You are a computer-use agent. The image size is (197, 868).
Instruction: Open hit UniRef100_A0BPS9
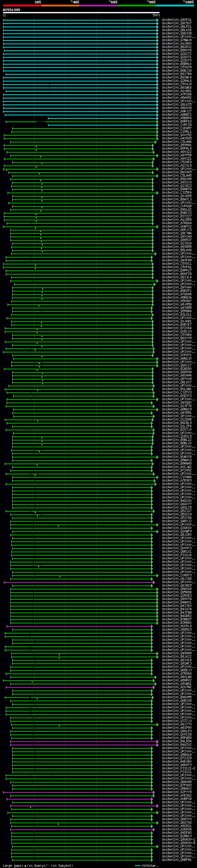(x=177, y=799)
